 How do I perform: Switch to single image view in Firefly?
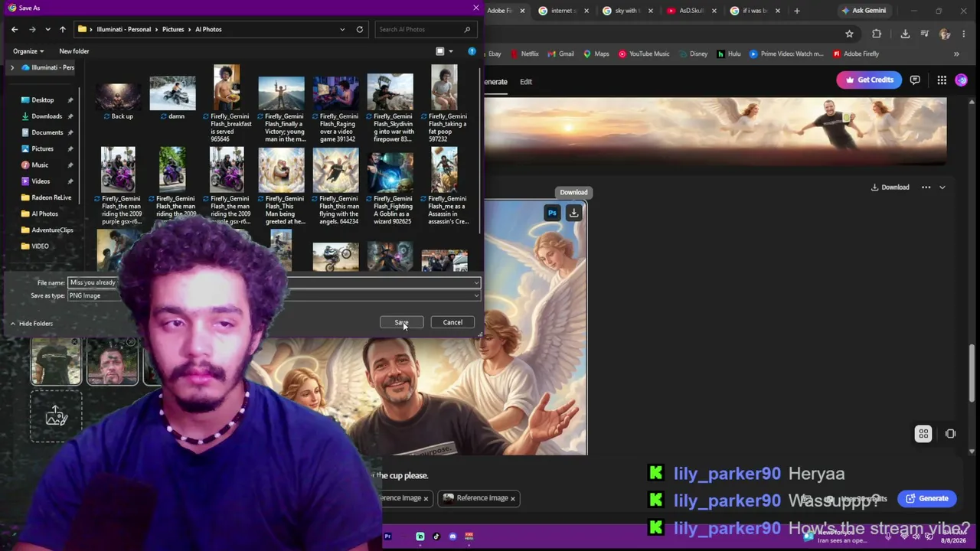point(950,434)
